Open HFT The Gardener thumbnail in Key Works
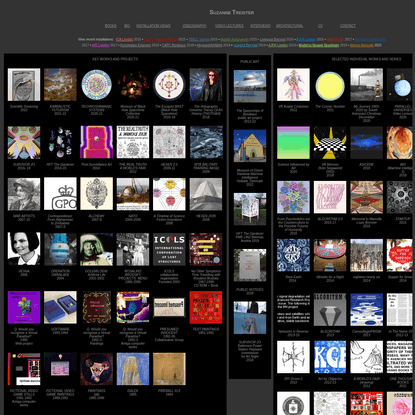Viewport: 415px width, 415px height. [x=60, y=142]
